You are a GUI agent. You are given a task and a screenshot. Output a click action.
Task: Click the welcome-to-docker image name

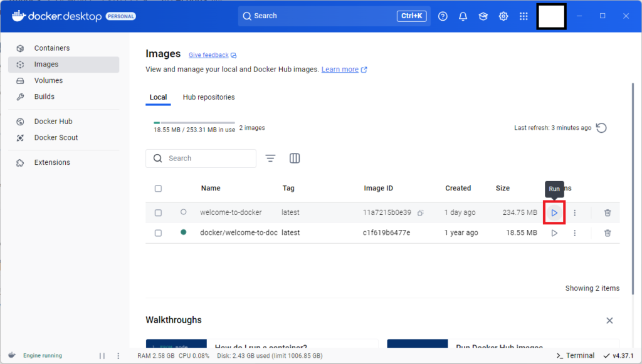[x=231, y=212]
